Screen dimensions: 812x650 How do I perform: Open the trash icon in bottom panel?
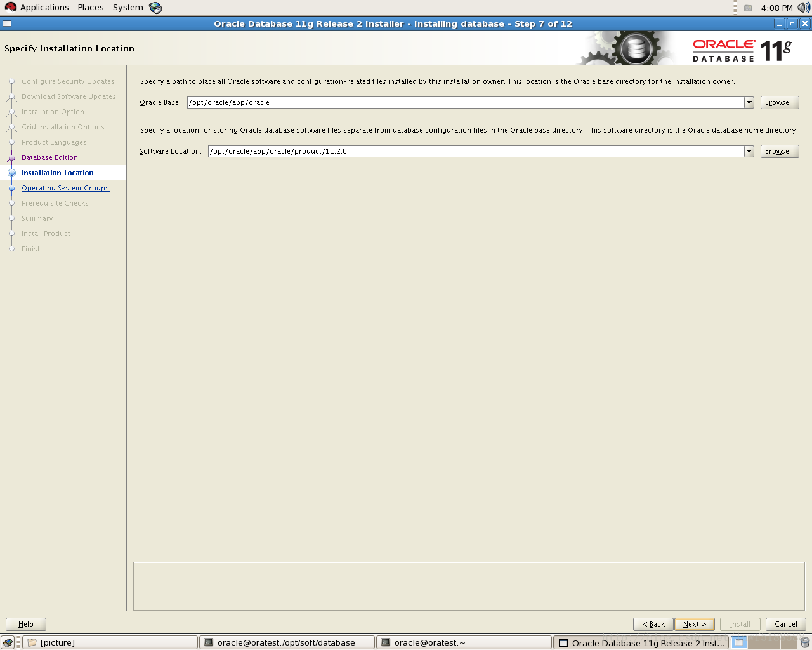point(805,642)
